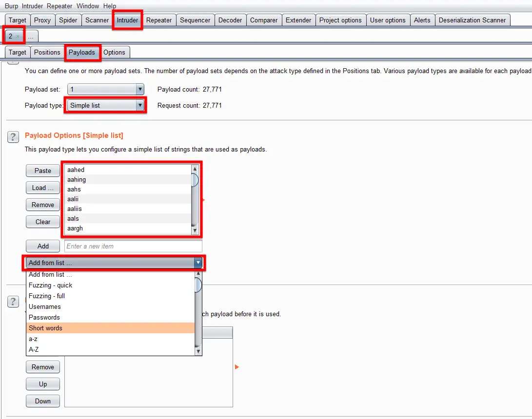Switch to the Decoder tab
The image size is (532, 419).
point(230,20)
